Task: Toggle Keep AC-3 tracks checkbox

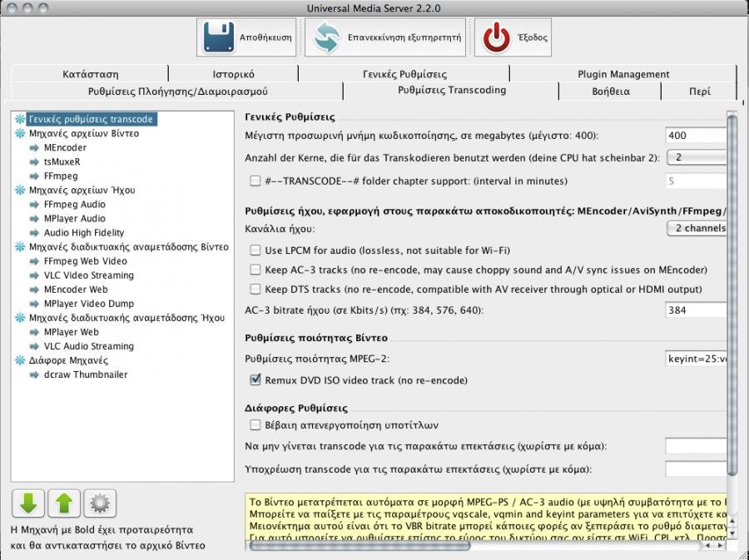Action: (x=255, y=270)
